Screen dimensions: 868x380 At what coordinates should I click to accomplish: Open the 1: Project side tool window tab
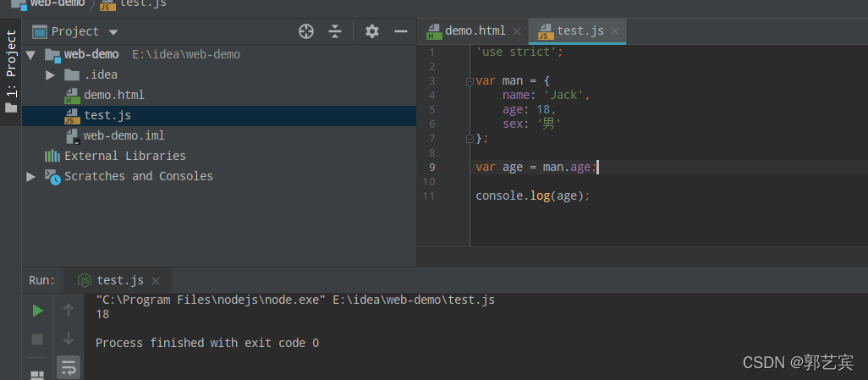coord(11,71)
